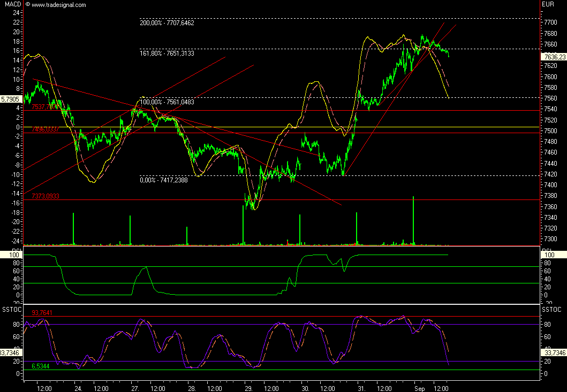Click the green 6,5344 stochastic label

click(x=41, y=366)
